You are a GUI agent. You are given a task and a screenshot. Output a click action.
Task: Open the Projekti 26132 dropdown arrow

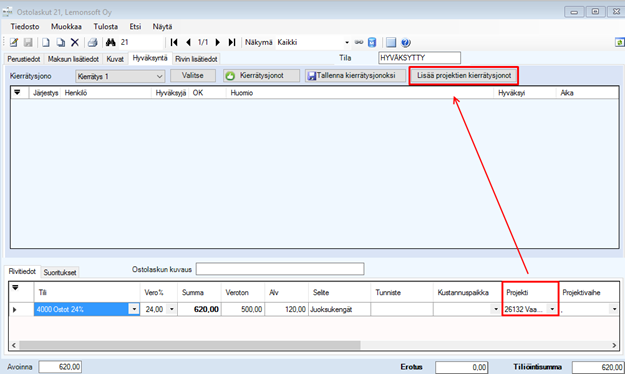pos(552,309)
